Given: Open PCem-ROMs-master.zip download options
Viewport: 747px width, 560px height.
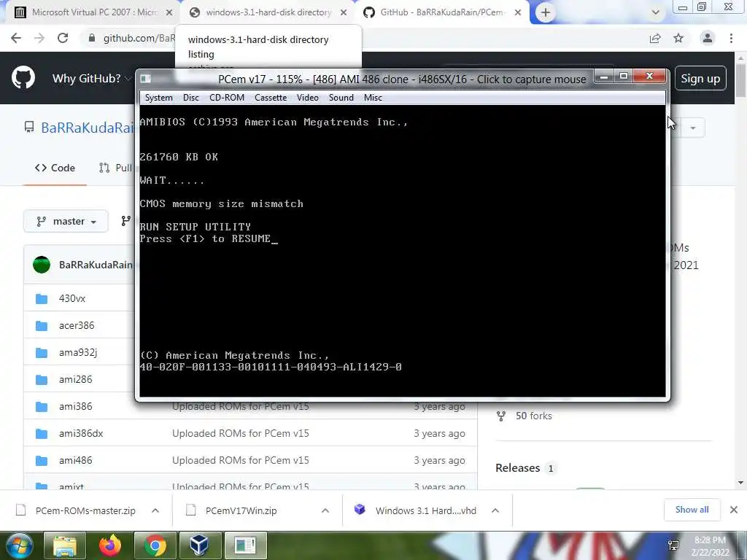Looking at the screenshot, I should 155,510.
